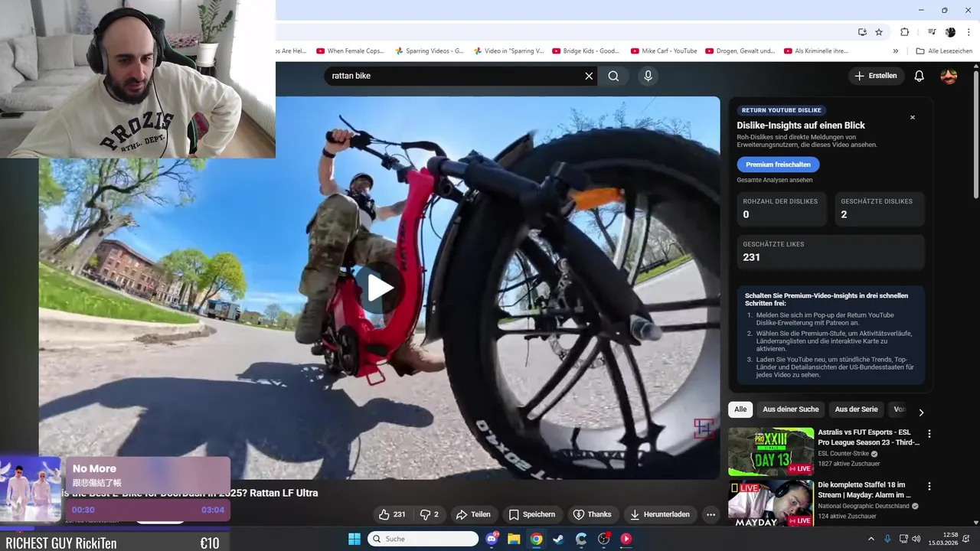Click the Thanks button
The image size is (980, 551).
(x=593, y=514)
